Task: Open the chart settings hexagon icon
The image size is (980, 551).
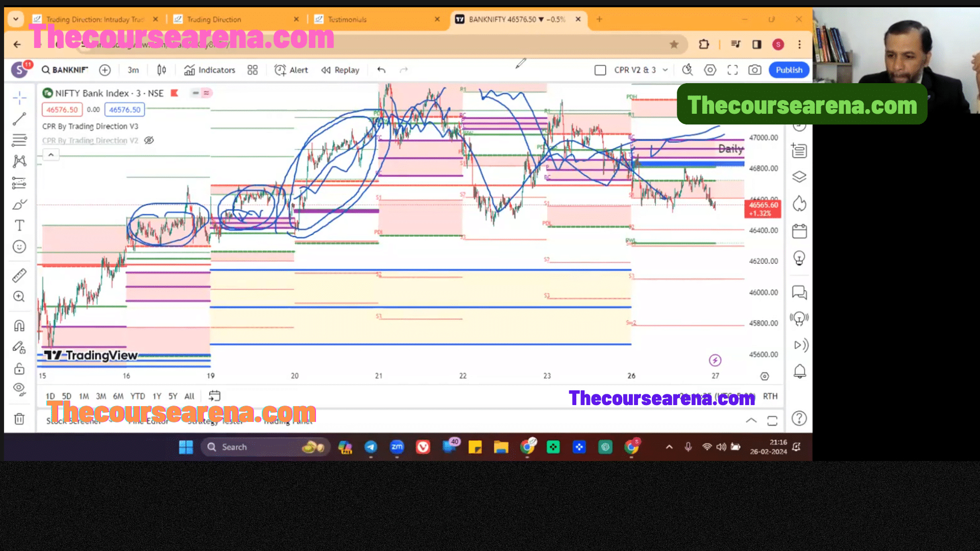Action: pos(710,70)
